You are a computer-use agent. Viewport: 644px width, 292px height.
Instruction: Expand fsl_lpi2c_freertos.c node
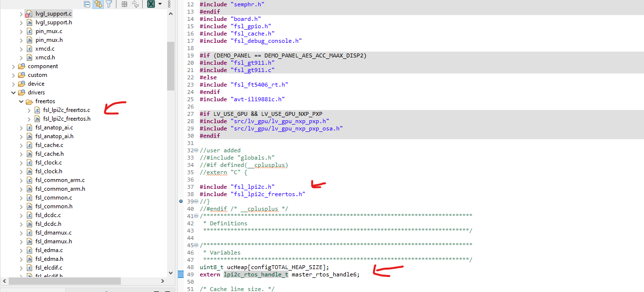click(x=29, y=110)
